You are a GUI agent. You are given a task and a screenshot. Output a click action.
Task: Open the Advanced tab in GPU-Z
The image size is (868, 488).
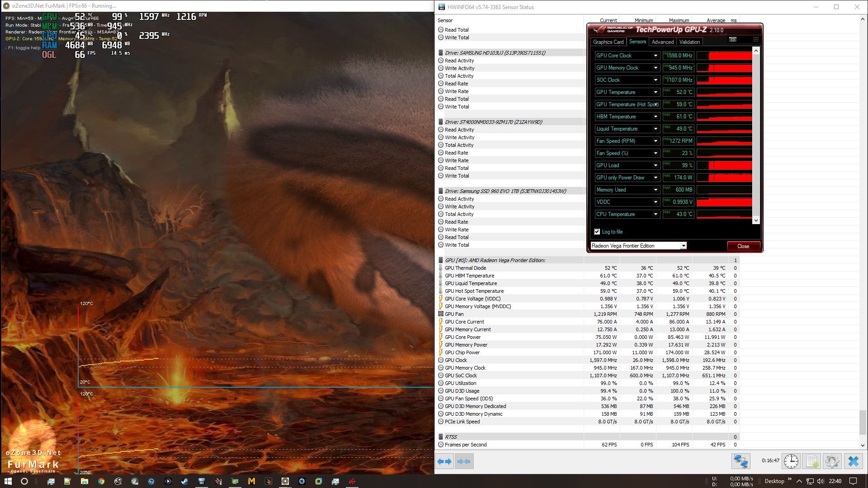click(662, 42)
